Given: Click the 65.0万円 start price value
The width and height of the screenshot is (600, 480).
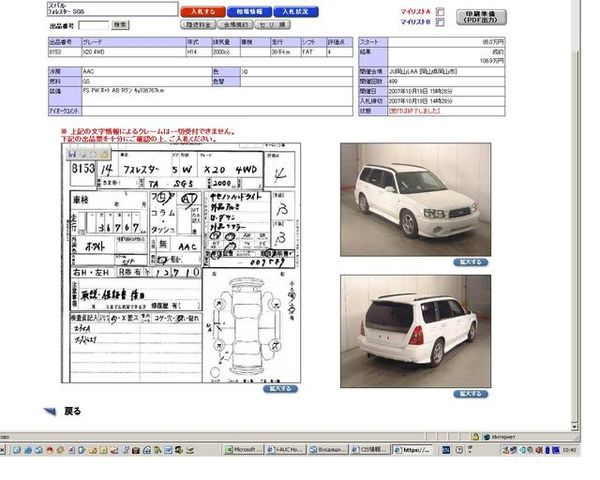Looking at the screenshot, I should click(x=493, y=42).
